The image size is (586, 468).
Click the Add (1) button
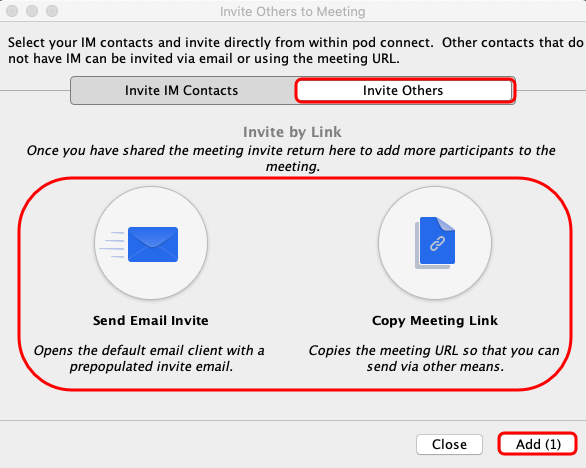[x=538, y=444]
